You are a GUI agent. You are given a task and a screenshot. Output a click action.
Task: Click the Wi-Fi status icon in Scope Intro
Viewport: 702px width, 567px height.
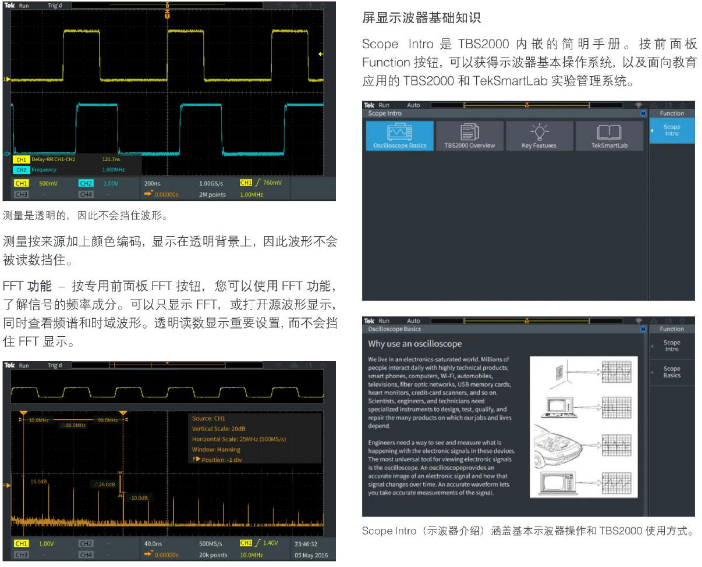click(638, 103)
